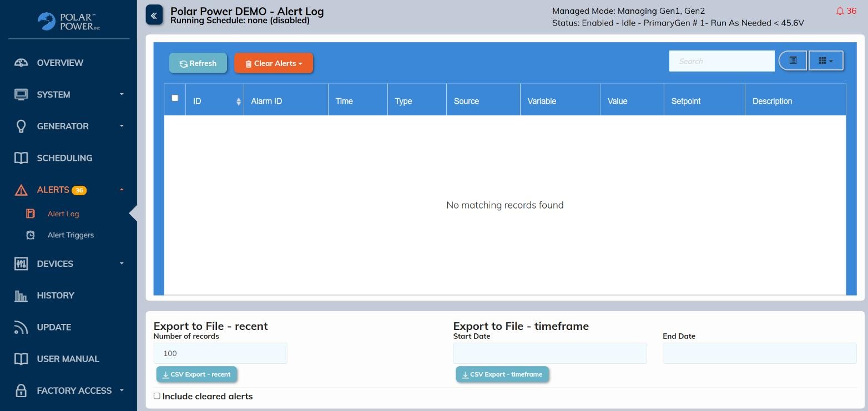Check the select-all checkbox in table header
868x411 pixels.
[x=175, y=98]
